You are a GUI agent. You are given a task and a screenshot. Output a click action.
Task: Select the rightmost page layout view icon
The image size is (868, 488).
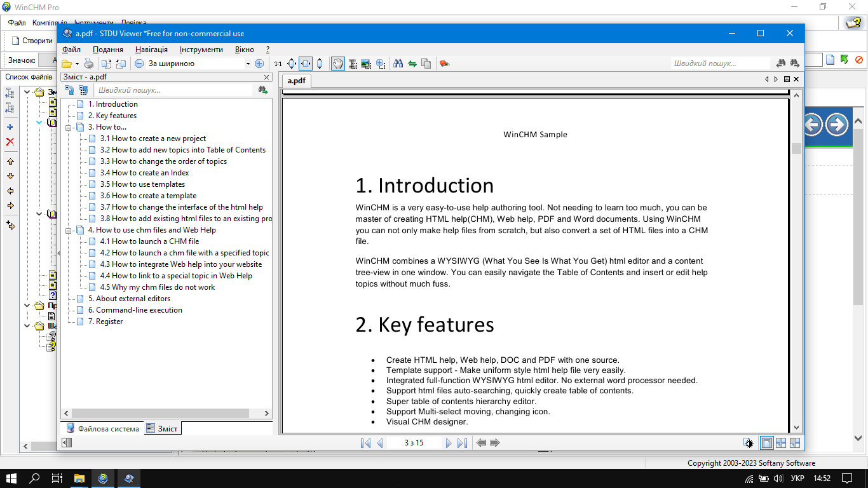pyautogui.click(x=795, y=443)
